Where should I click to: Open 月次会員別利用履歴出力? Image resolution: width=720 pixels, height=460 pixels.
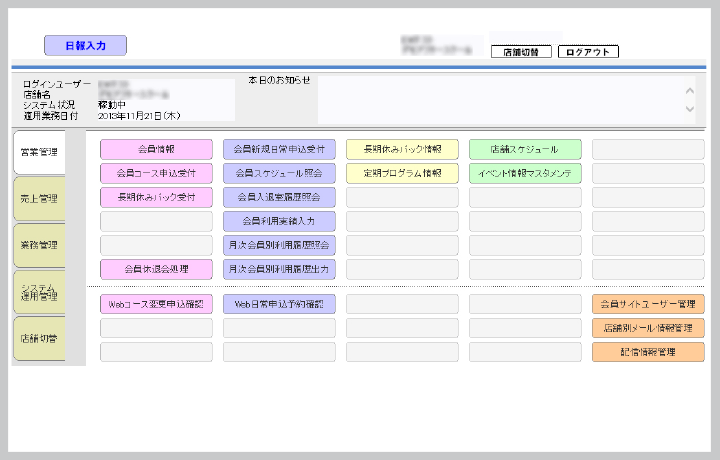point(279,269)
